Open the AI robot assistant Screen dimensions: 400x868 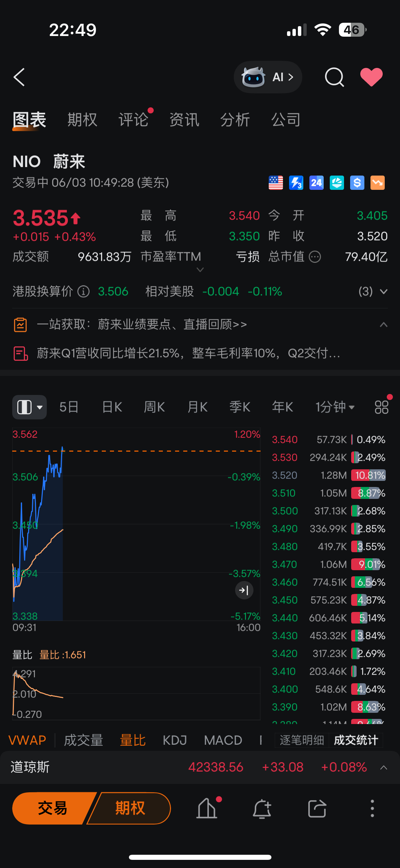(268, 77)
